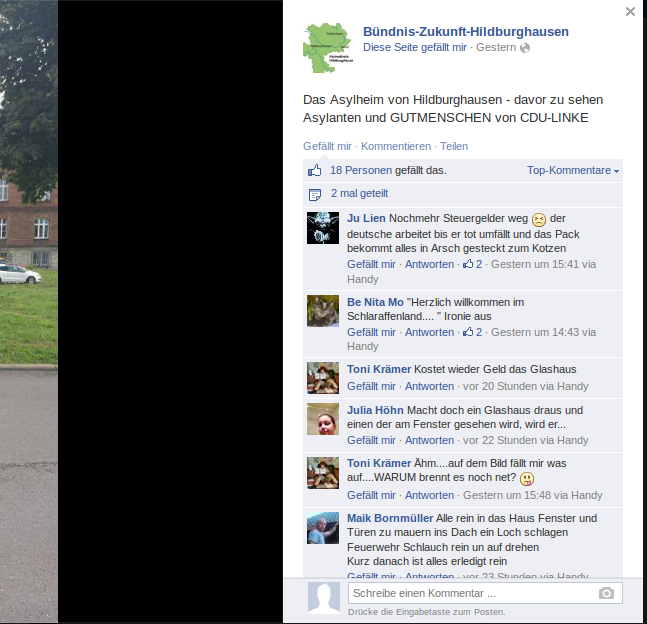The height and width of the screenshot is (624, 647).
Task: Click Antworten on Julia Höhn's comment
Action: [x=429, y=440]
